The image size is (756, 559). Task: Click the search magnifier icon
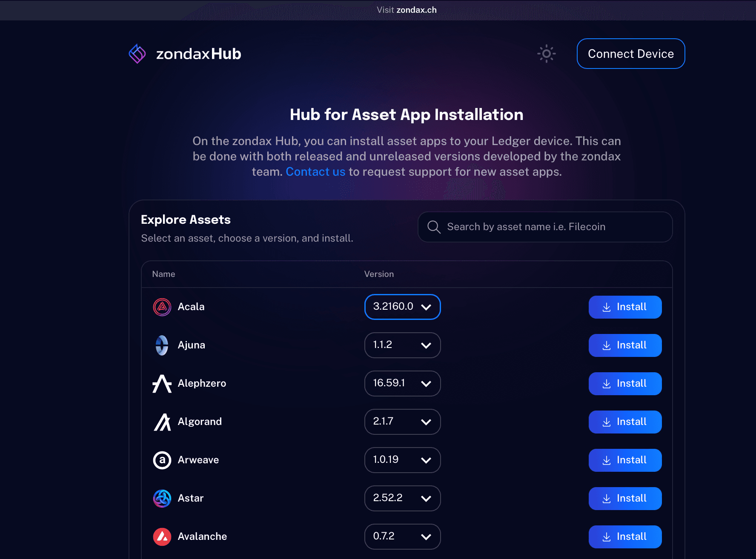coord(434,227)
